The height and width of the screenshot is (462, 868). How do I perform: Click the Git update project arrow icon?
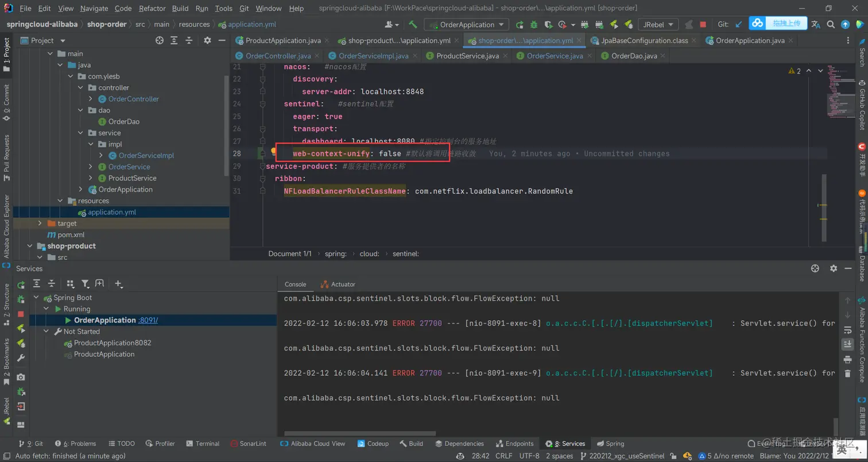click(x=739, y=25)
